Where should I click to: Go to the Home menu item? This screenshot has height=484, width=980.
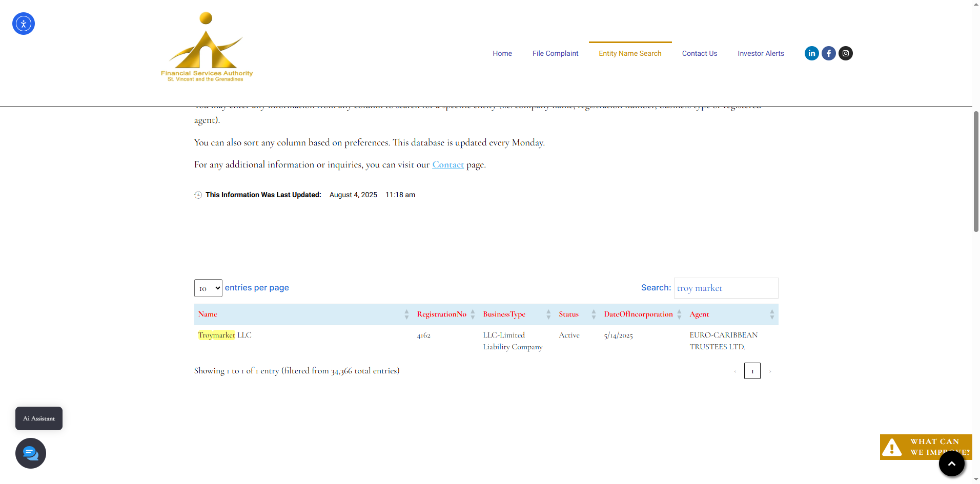502,53
